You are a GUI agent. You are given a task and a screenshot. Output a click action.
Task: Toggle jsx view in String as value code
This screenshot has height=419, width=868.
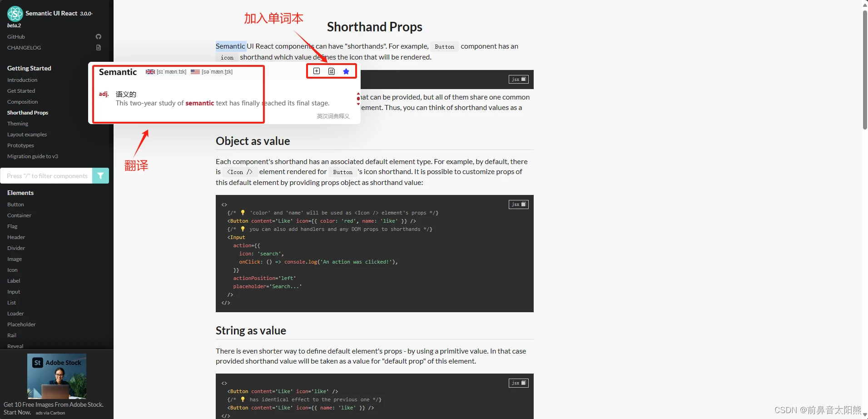pos(518,383)
